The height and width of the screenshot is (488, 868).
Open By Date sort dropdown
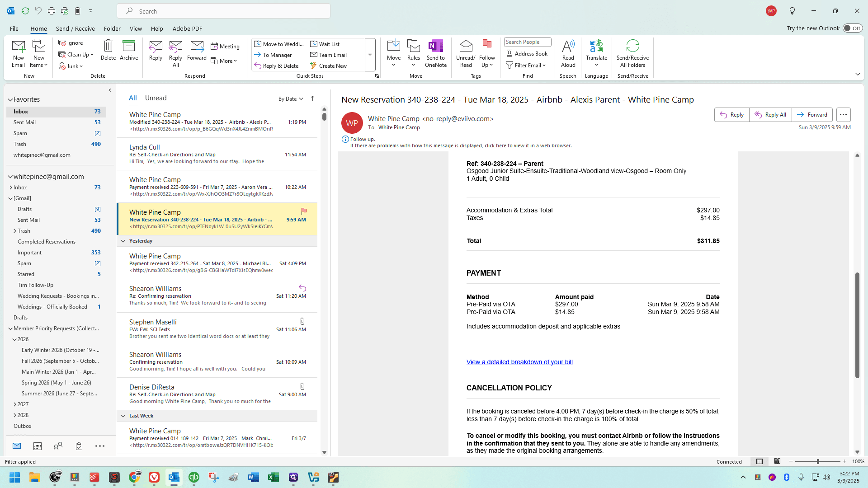click(x=291, y=99)
